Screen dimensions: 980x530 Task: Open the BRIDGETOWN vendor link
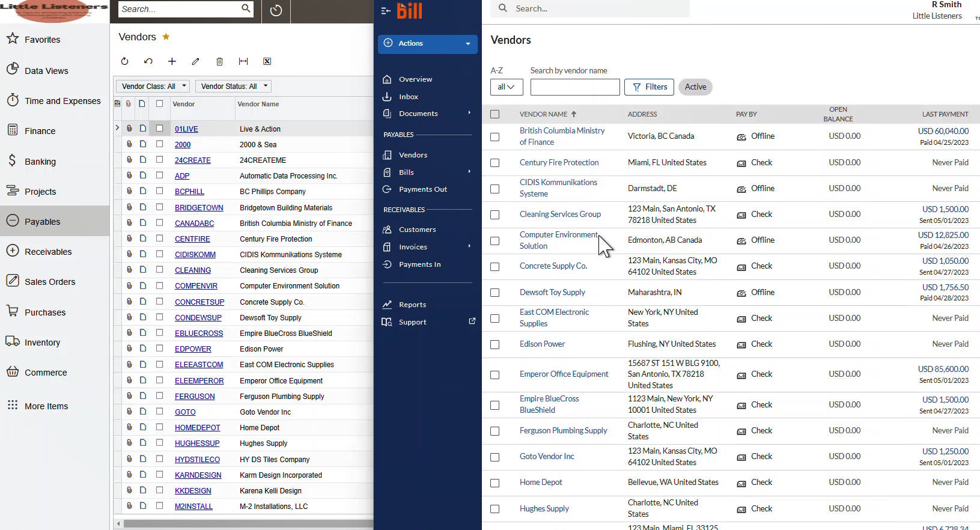point(199,208)
